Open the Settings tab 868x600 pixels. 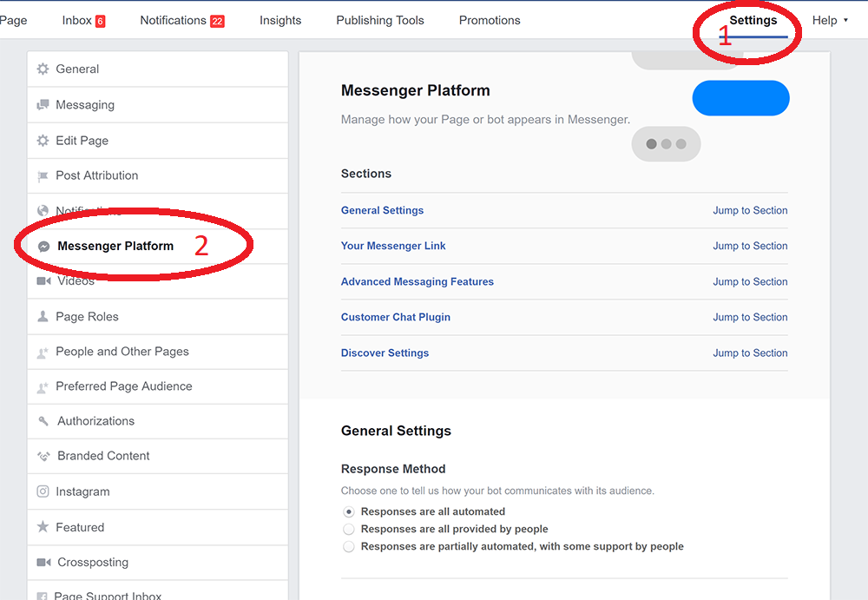[x=752, y=19]
